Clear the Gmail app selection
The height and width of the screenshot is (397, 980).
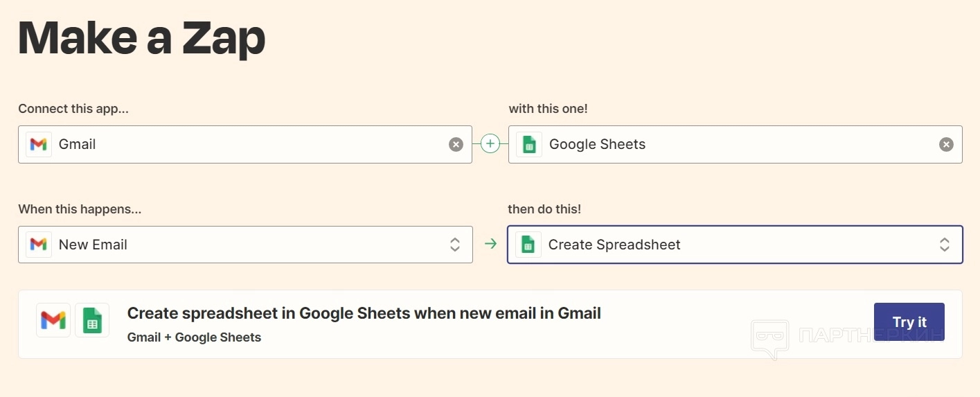coord(456,144)
